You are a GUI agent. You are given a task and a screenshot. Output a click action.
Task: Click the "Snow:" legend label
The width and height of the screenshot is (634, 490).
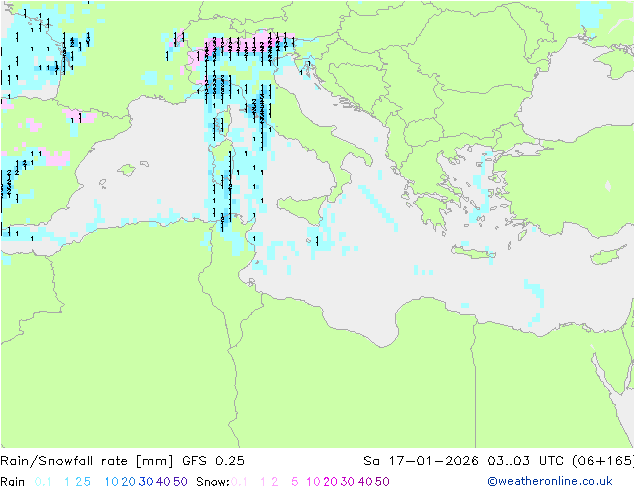pyautogui.click(x=213, y=482)
